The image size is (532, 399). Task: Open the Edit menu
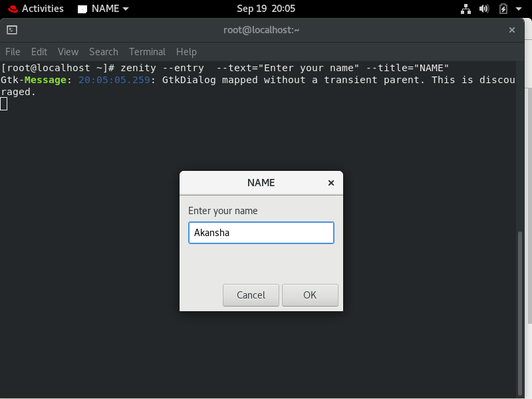[39, 52]
